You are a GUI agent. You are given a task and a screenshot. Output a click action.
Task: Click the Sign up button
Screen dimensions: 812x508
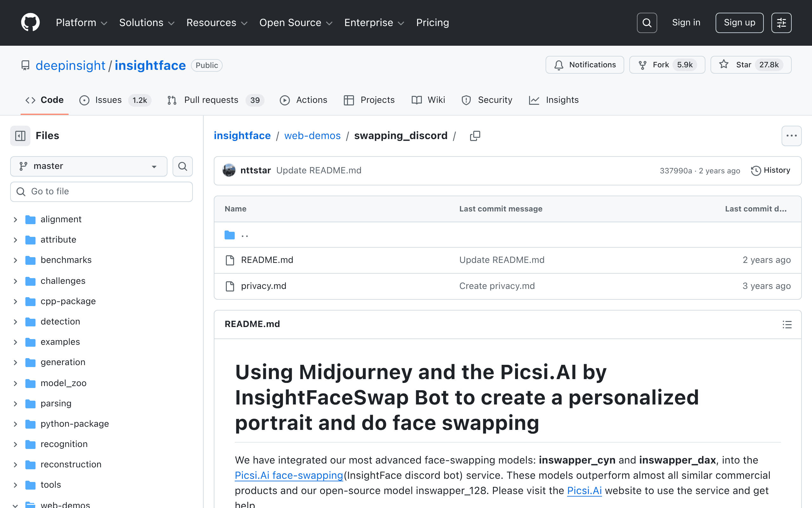coord(739,23)
